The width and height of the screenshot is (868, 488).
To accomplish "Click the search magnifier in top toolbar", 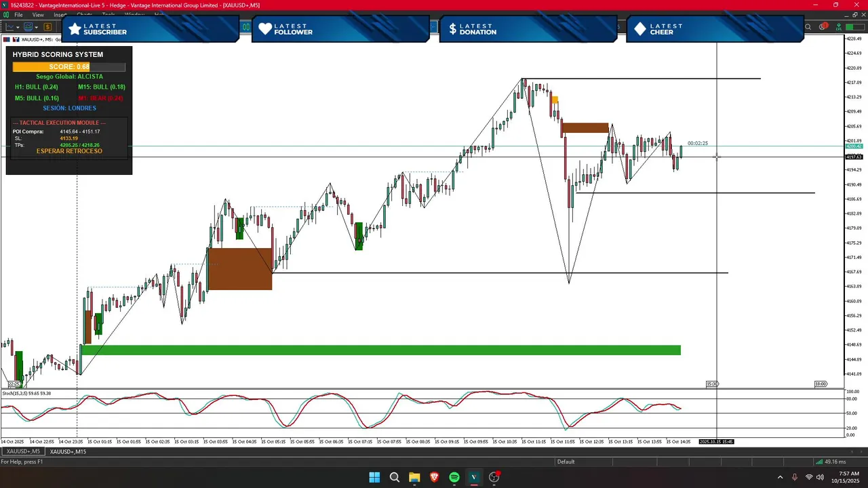I will [808, 27].
